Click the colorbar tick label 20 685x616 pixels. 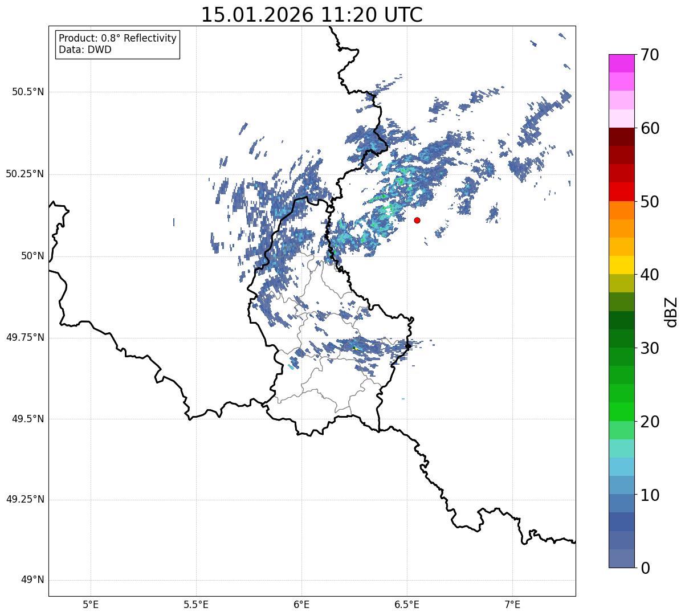click(649, 422)
